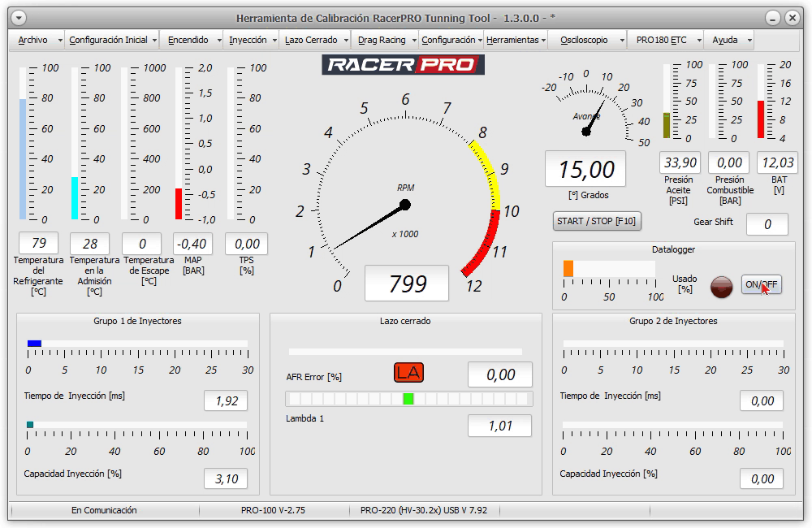Click the Datalogger Usado progress bar
This screenshot has height=528, width=812.
point(609,269)
